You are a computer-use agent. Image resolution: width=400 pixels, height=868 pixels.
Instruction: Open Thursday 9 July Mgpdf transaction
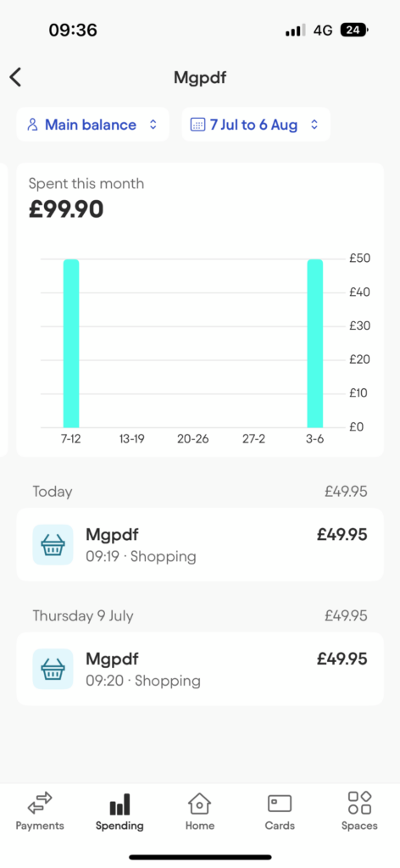point(200,669)
